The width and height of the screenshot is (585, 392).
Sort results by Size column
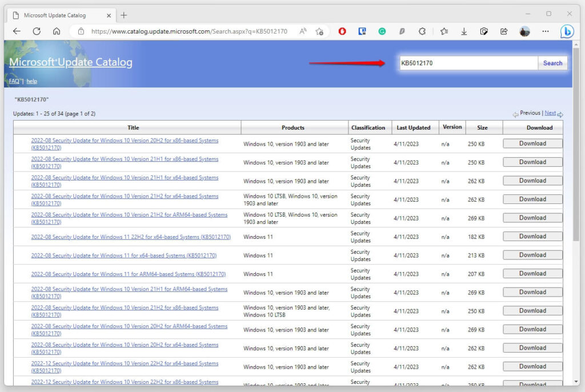pyautogui.click(x=482, y=127)
